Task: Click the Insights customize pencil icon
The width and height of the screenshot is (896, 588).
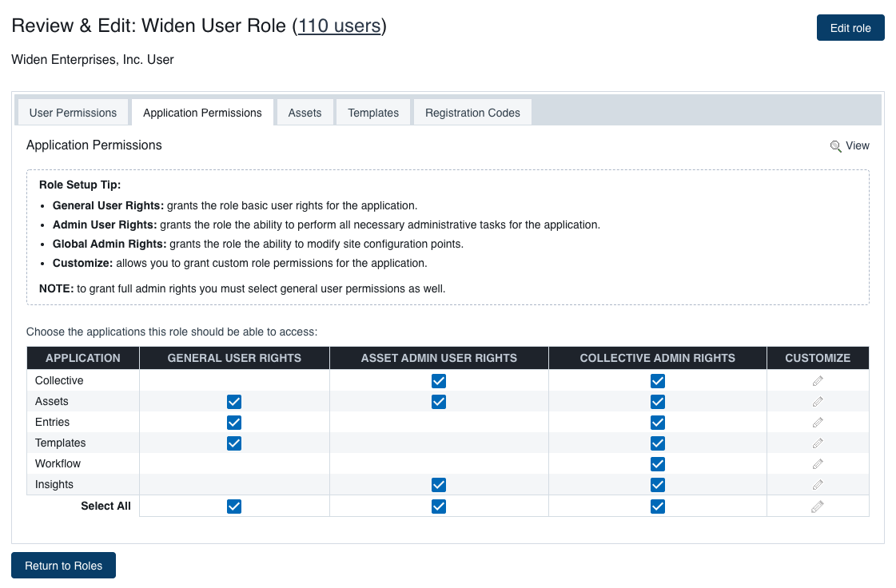Action: (817, 485)
